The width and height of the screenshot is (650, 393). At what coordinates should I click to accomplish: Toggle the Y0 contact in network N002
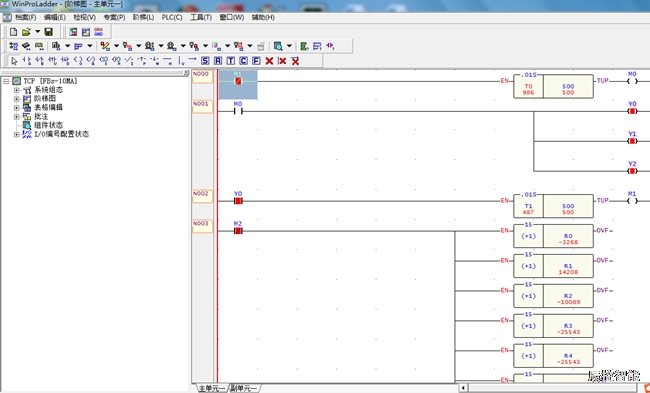coord(238,201)
